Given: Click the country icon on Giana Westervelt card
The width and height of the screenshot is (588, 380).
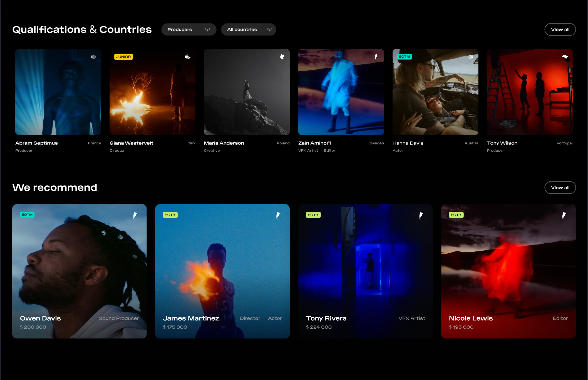Looking at the screenshot, I should [187, 57].
